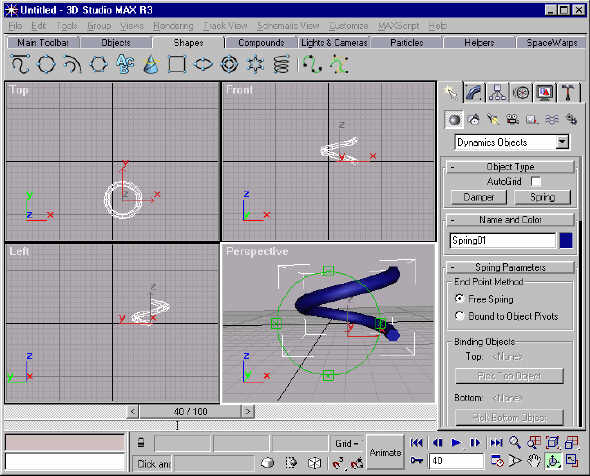Click the 40 / 100 time slider
Viewport: 590px width, 476px height.
190,411
